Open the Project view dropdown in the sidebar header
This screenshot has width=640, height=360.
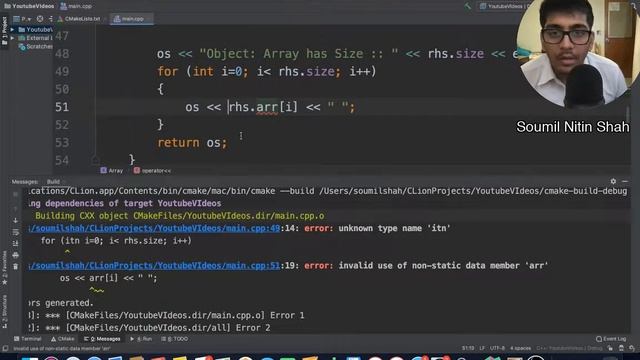22,19
